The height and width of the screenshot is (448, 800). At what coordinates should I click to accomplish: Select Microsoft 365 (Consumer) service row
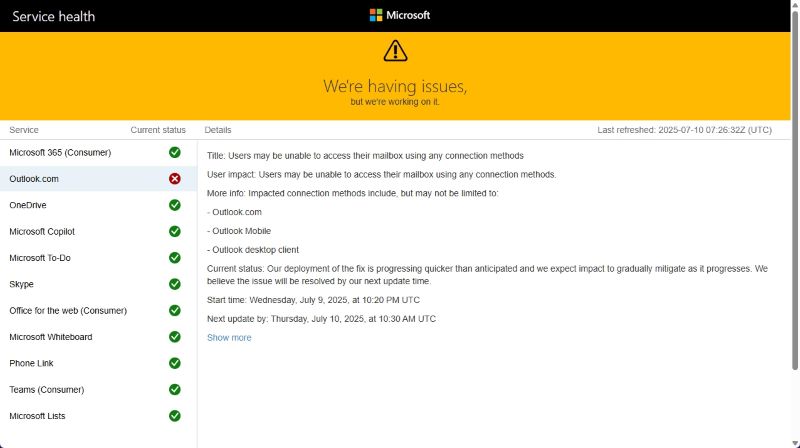click(x=98, y=153)
